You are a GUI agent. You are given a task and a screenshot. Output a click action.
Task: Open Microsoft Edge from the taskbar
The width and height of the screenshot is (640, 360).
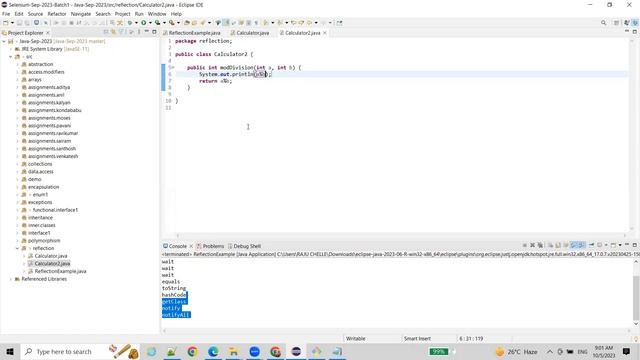(213, 351)
